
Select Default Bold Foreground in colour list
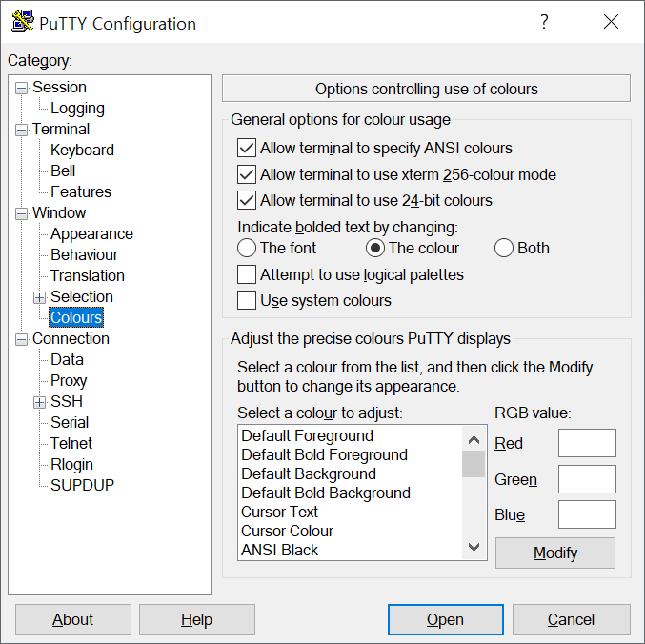(x=350, y=454)
